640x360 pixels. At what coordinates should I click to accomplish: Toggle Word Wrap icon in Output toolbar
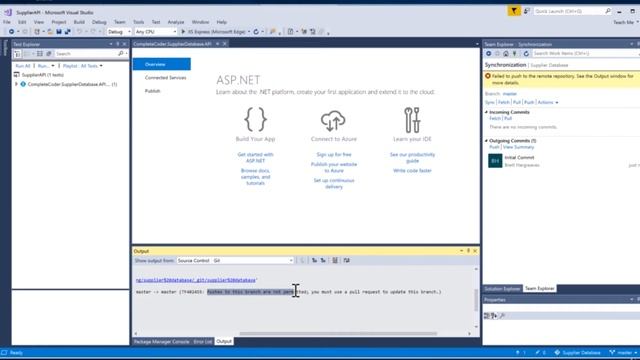coord(347,260)
